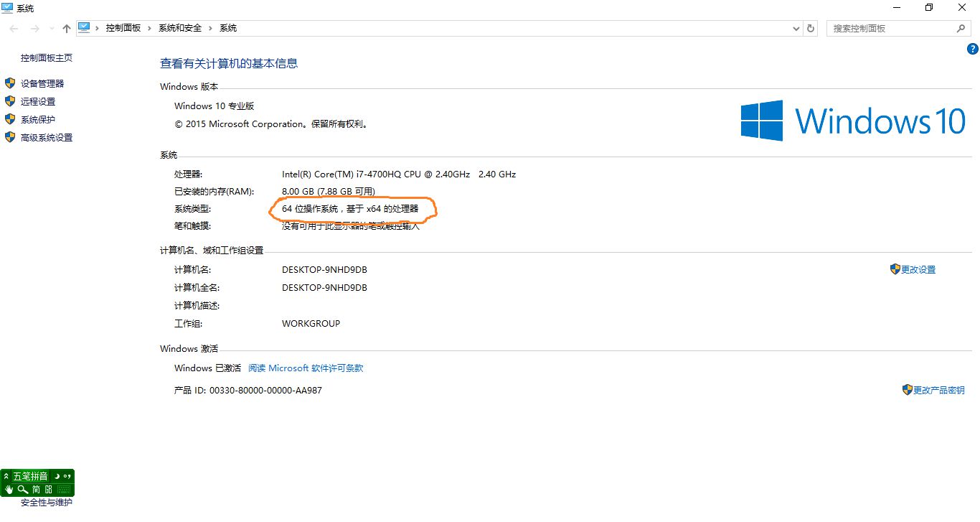
Task: Click text Windows 10 专业版
Action: point(214,106)
